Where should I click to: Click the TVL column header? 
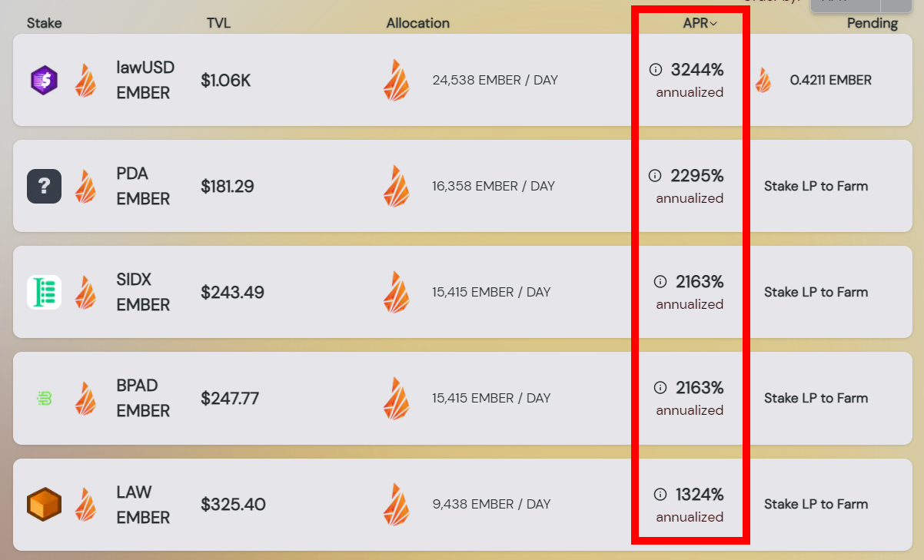219,23
